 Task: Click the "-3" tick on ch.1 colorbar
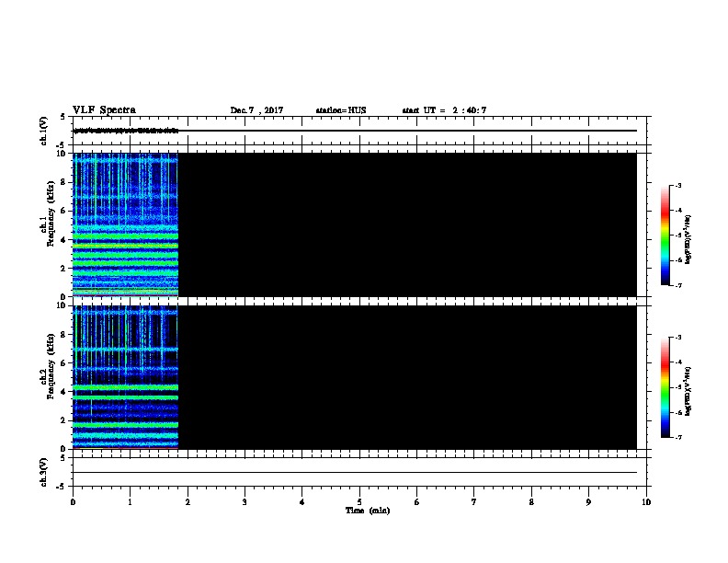(x=678, y=185)
